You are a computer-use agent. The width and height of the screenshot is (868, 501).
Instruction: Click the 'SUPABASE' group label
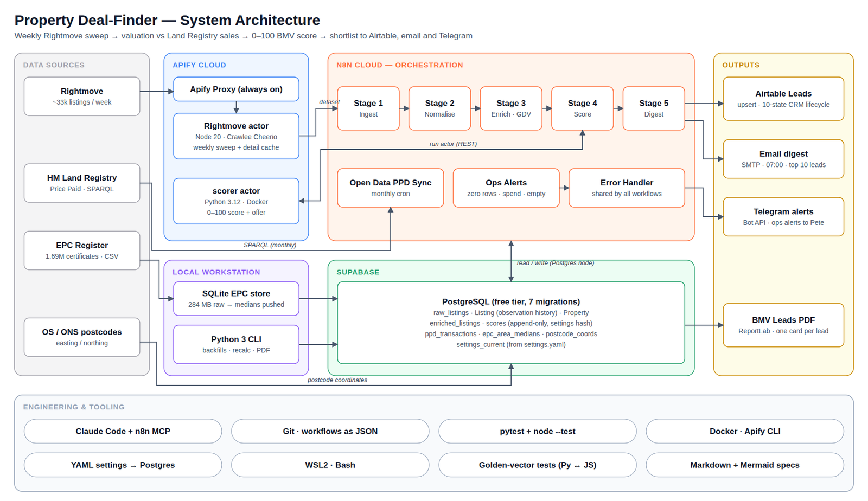[x=358, y=272]
